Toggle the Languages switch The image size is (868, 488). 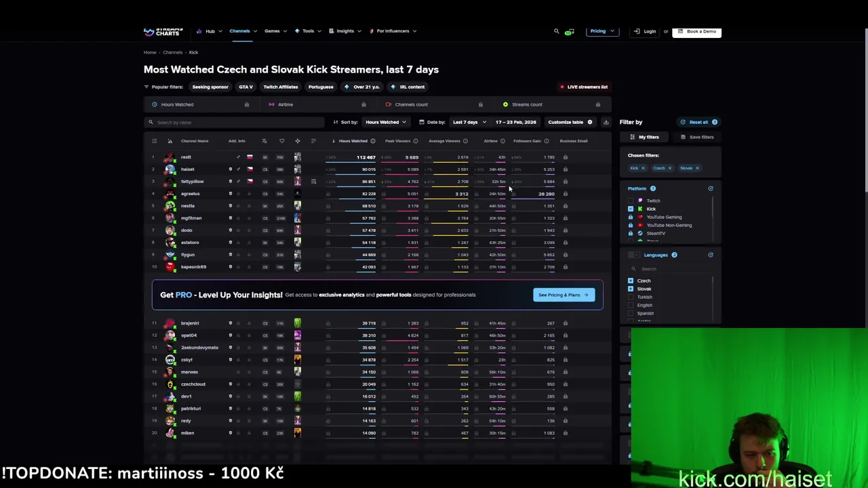(x=633, y=255)
